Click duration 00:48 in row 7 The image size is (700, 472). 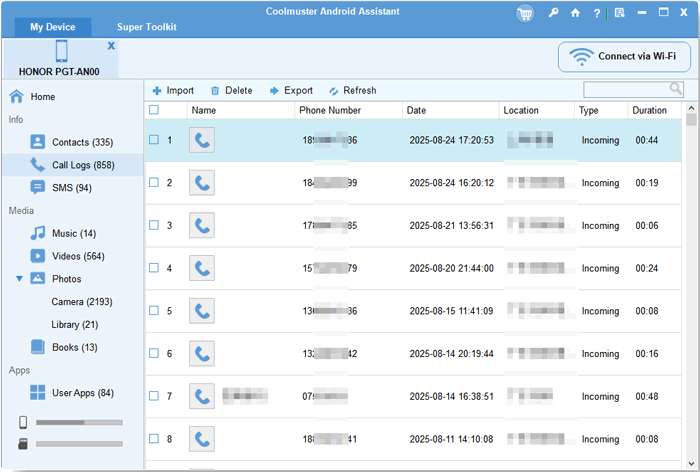(x=647, y=396)
